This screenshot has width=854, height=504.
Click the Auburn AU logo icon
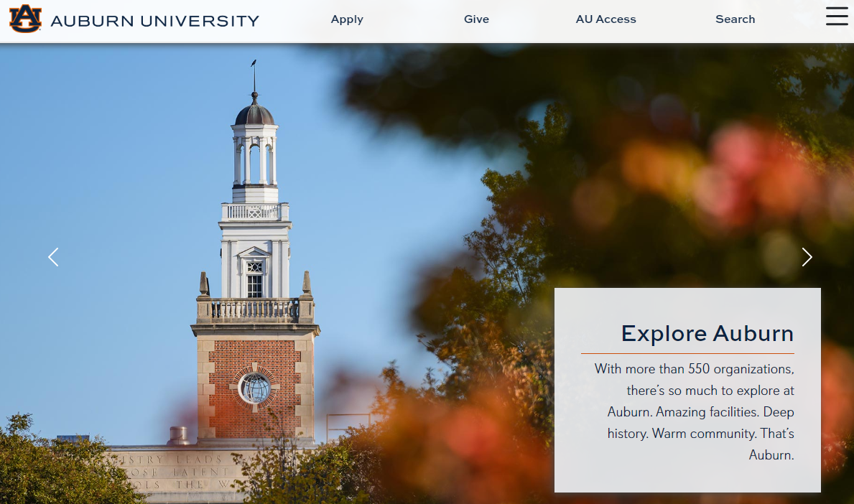[25, 19]
